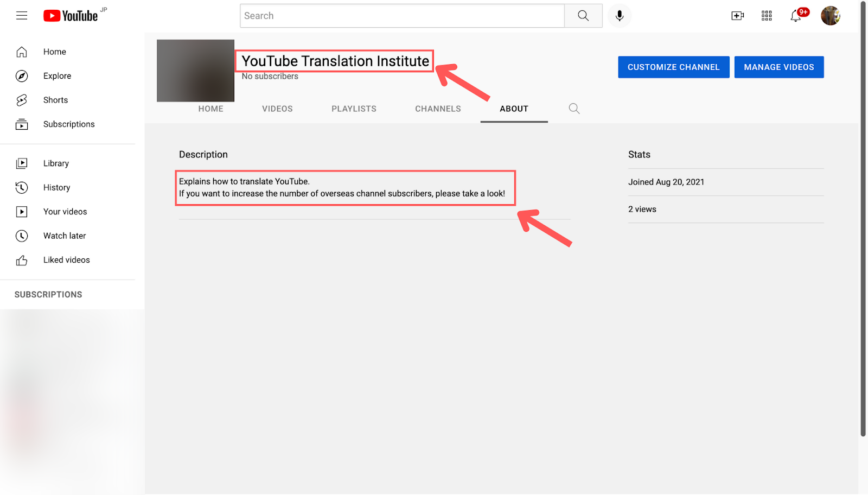Click the Watch later clock icon
The height and width of the screenshot is (495, 868).
(22, 236)
